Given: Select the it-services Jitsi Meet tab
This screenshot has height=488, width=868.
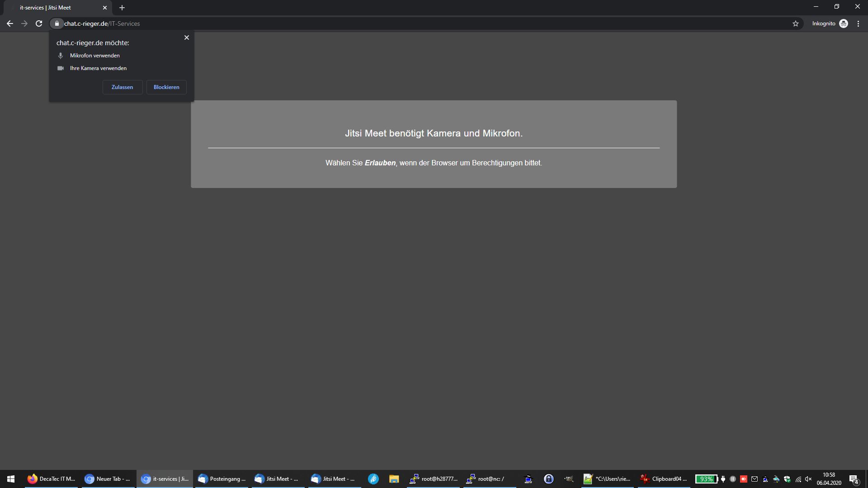Looking at the screenshot, I should (x=57, y=8).
